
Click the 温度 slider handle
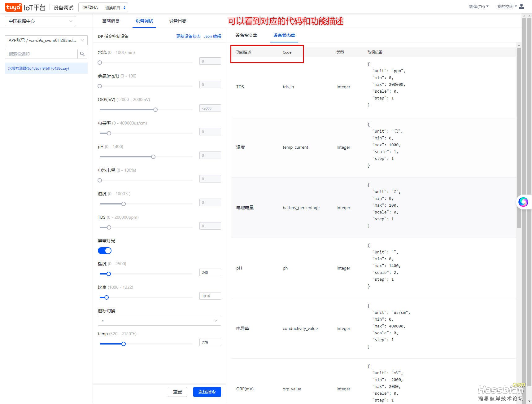124,204
